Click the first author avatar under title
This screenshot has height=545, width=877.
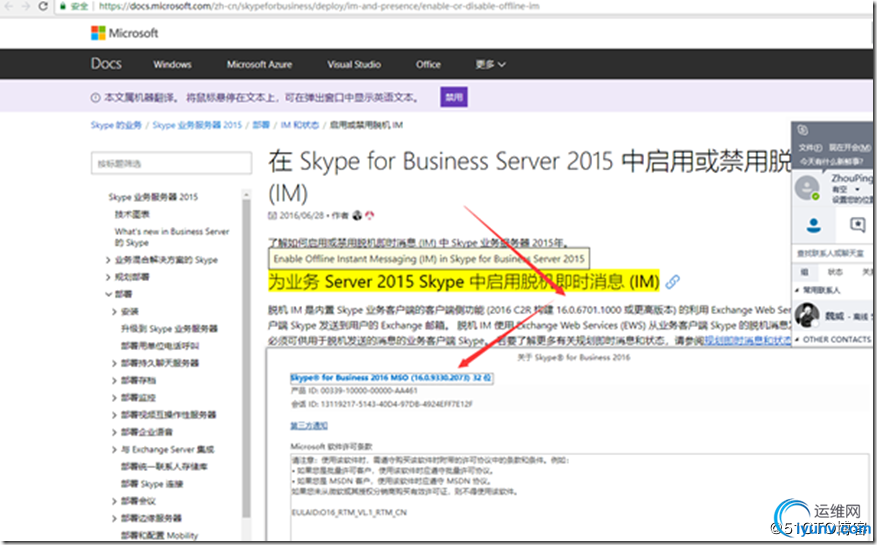357,215
